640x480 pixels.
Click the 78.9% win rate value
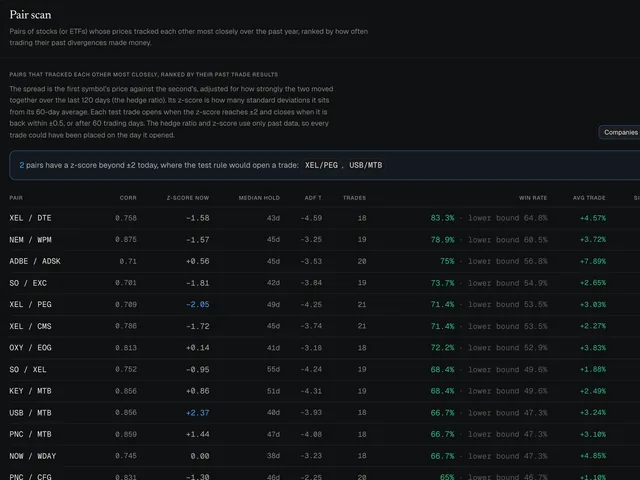pyautogui.click(x=442, y=240)
